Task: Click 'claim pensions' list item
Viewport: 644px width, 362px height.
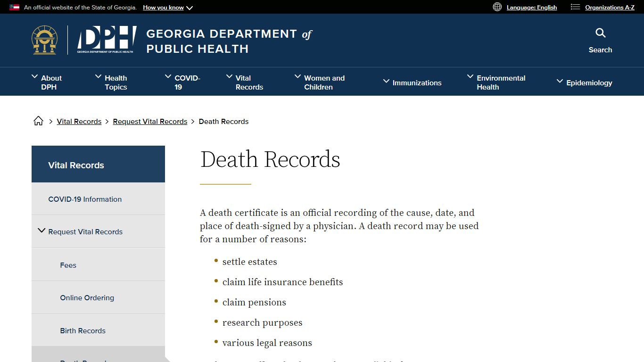Action: point(254,302)
